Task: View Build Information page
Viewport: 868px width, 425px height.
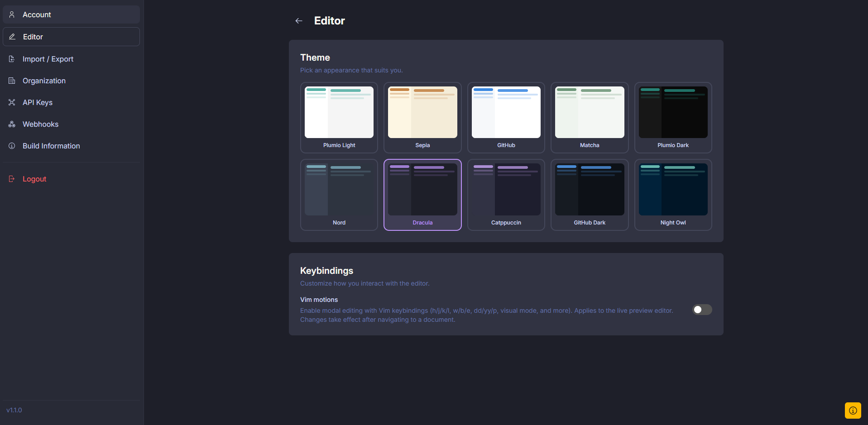Action: [71, 146]
